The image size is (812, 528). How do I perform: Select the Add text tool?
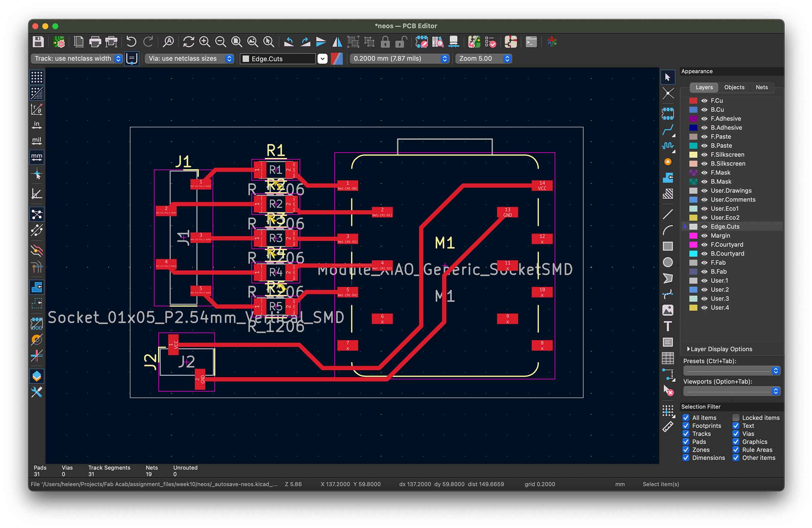coord(668,326)
